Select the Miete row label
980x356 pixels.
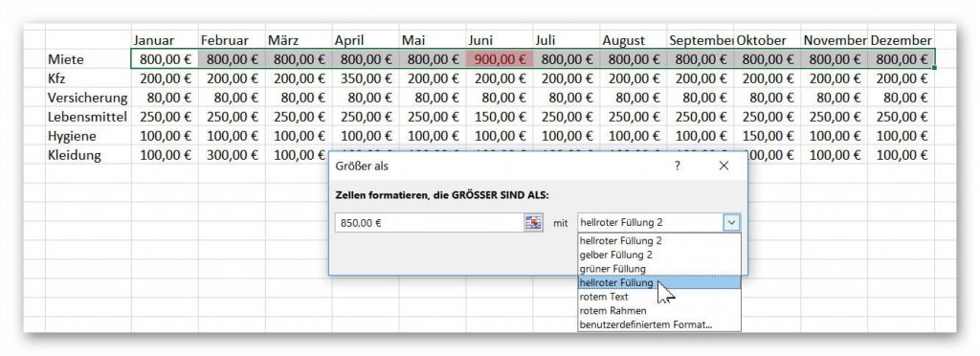(x=88, y=60)
